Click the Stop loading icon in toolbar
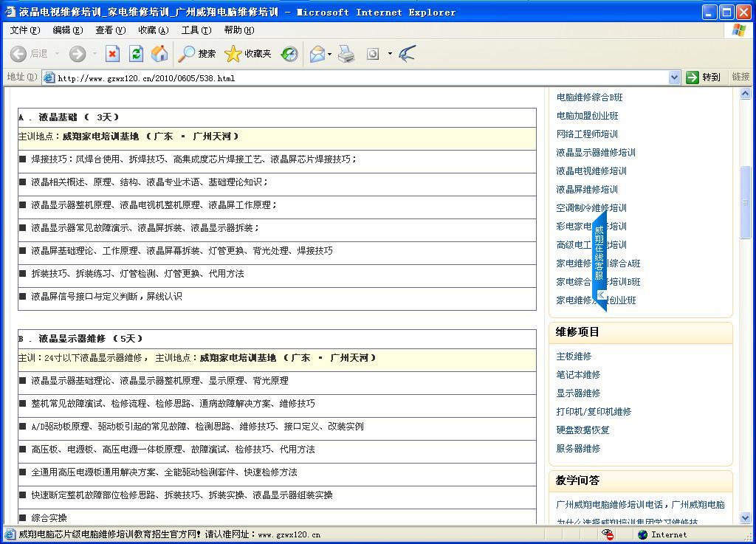Screen dimensions: 756x544 [112, 54]
